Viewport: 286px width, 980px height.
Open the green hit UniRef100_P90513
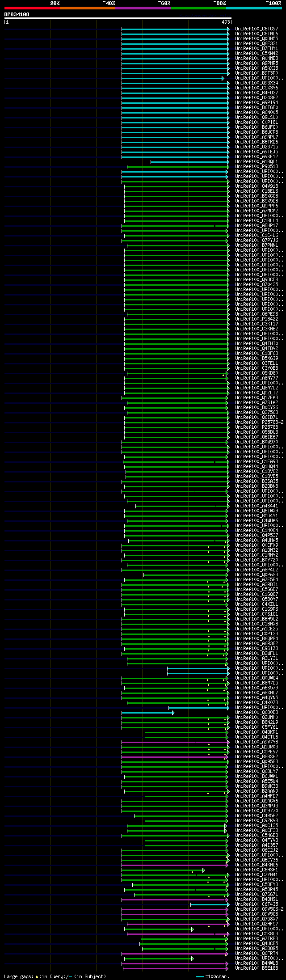[x=257, y=167]
